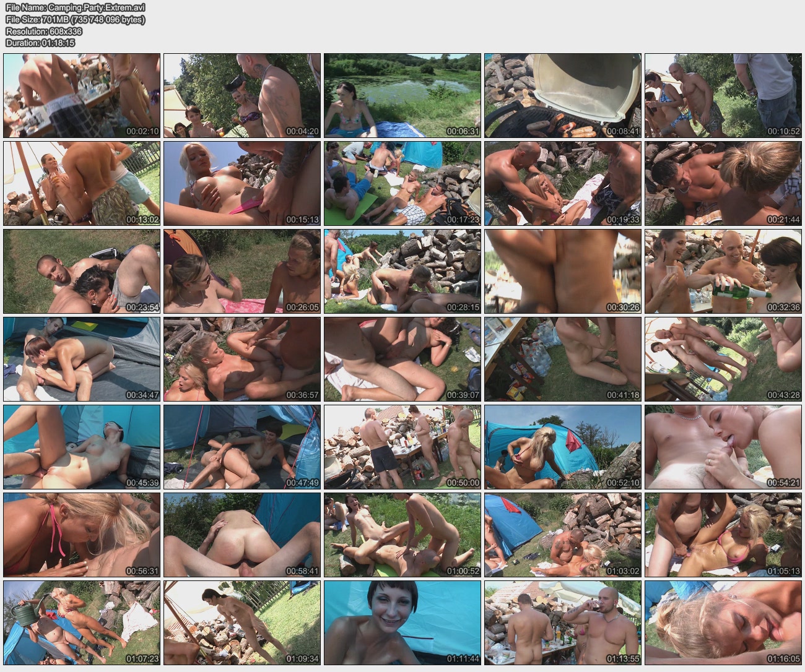Click the thumbnail timestamped 00:02:10
Viewport: 805px width, 672px height.
(82, 95)
